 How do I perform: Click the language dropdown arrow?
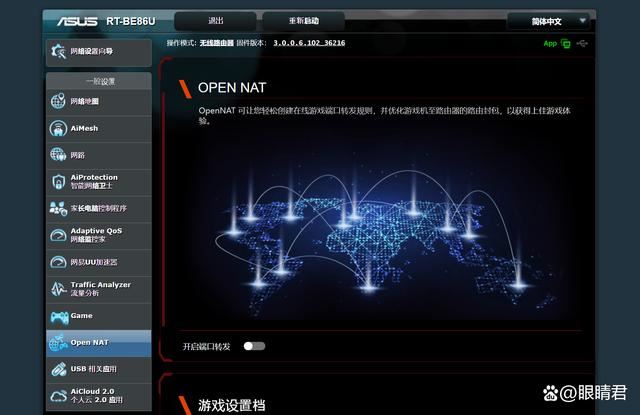582,21
